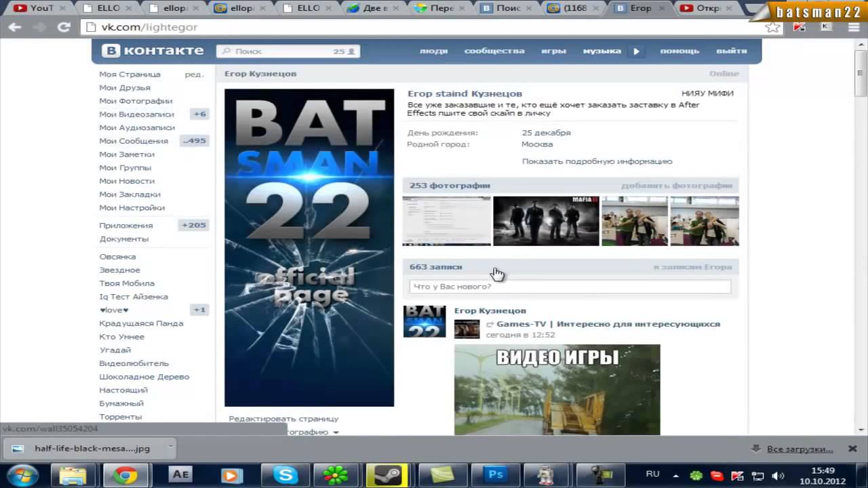Open Photoshop from the taskbar
The image size is (868, 488).
tap(495, 475)
